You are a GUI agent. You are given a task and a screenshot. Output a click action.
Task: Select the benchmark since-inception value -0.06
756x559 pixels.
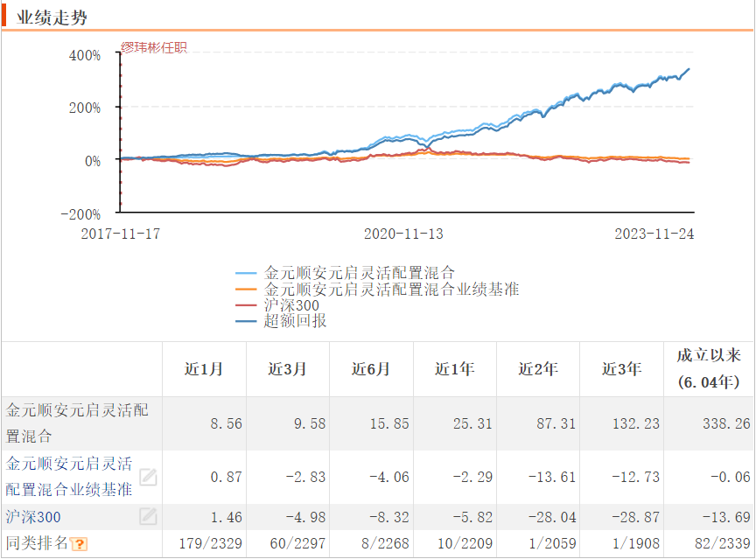pyautogui.click(x=731, y=477)
